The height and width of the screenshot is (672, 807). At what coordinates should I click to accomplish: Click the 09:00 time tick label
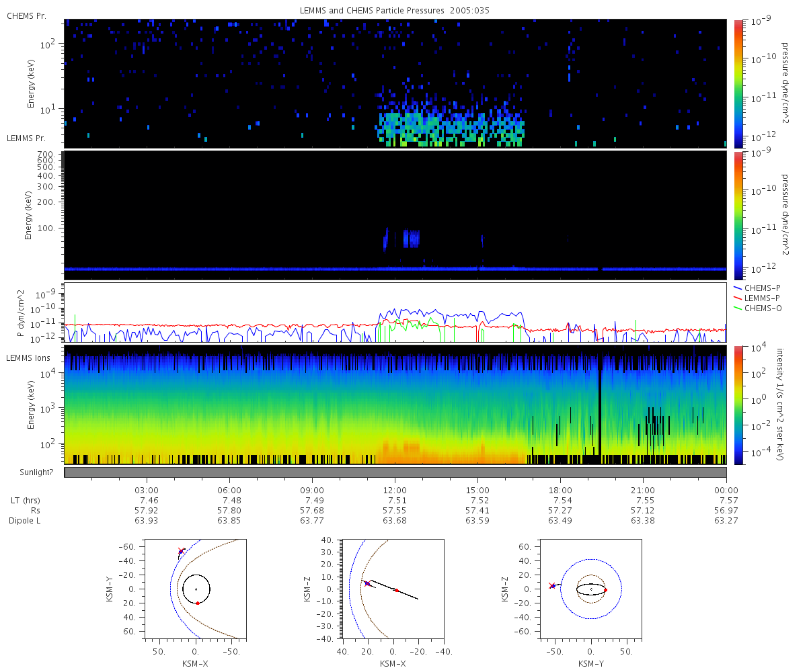click(313, 490)
